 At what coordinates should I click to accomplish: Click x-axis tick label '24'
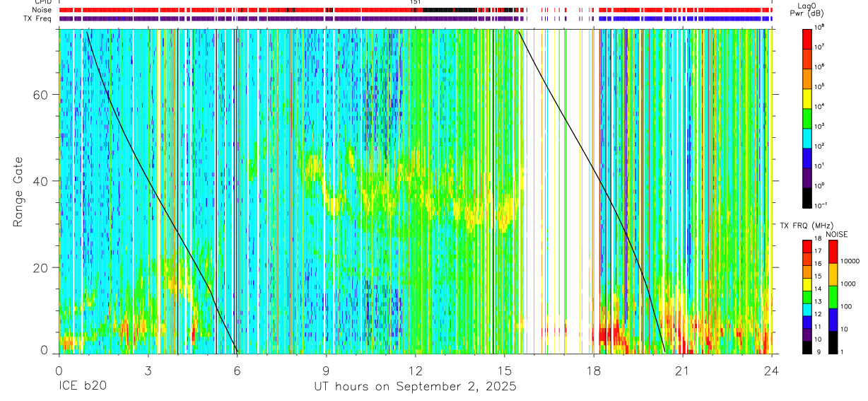coord(772,370)
